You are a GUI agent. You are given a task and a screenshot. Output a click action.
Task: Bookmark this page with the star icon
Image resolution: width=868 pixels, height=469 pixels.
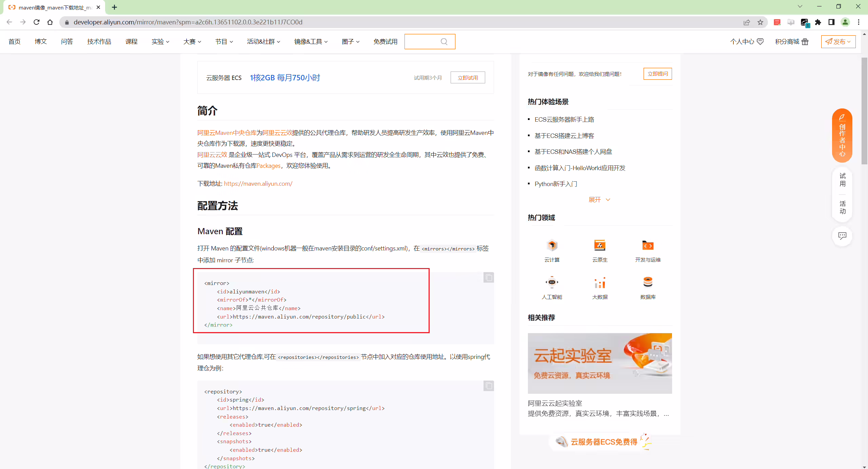click(760, 22)
